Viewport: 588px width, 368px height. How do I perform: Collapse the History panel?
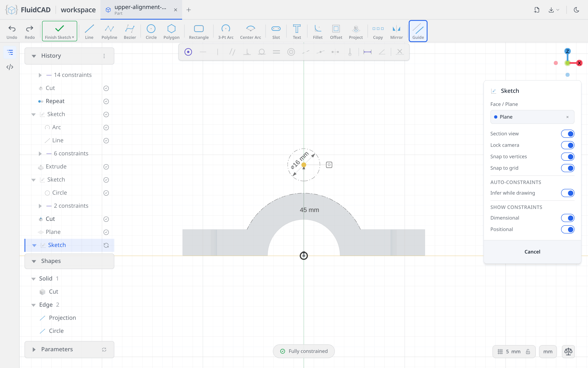pyautogui.click(x=34, y=56)
